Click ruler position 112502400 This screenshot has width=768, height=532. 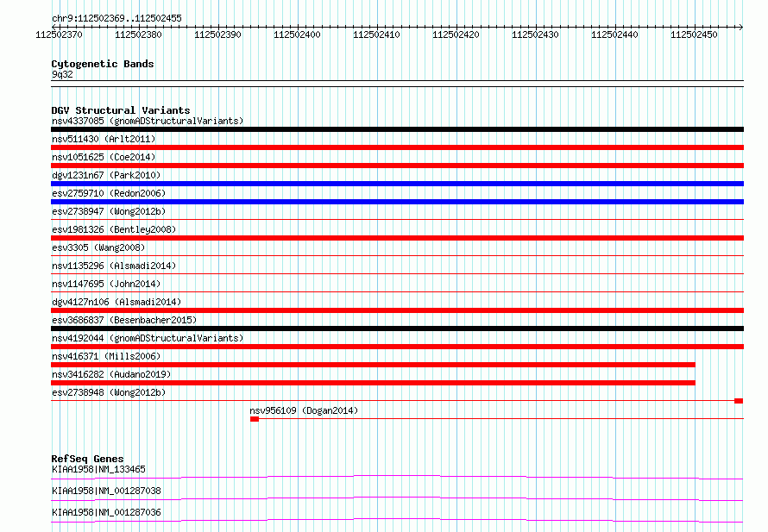point(298,34)
